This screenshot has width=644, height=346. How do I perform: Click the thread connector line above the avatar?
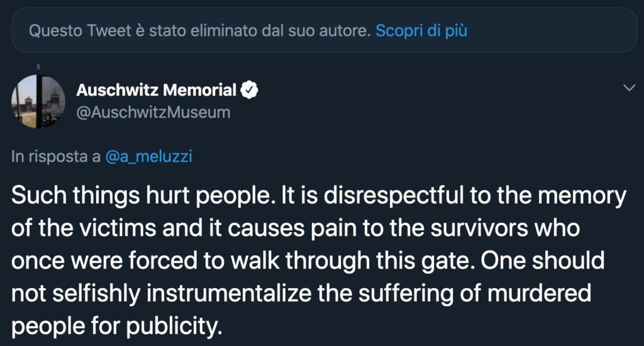point(38,65)
